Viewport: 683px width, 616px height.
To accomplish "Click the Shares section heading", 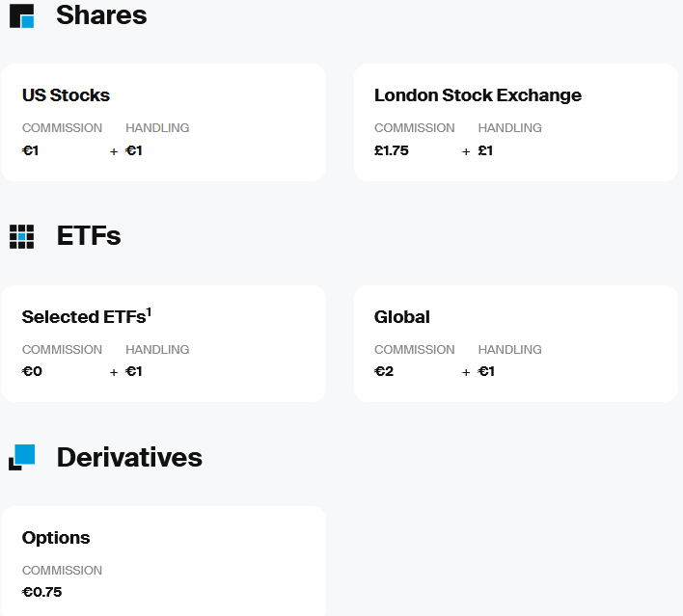I will coord(101,15).
